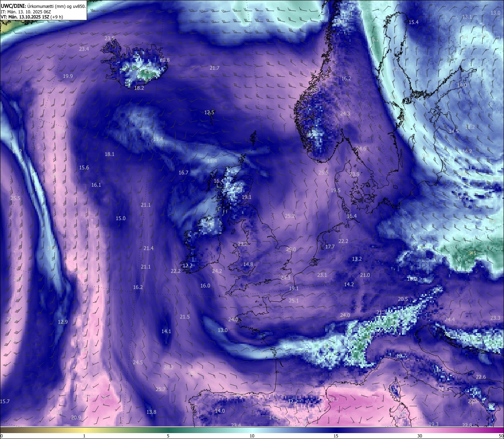Viewport: 504px width, 439px height.
Task: Click the value 16.7 northwest of Scotland
Action: 183,173
